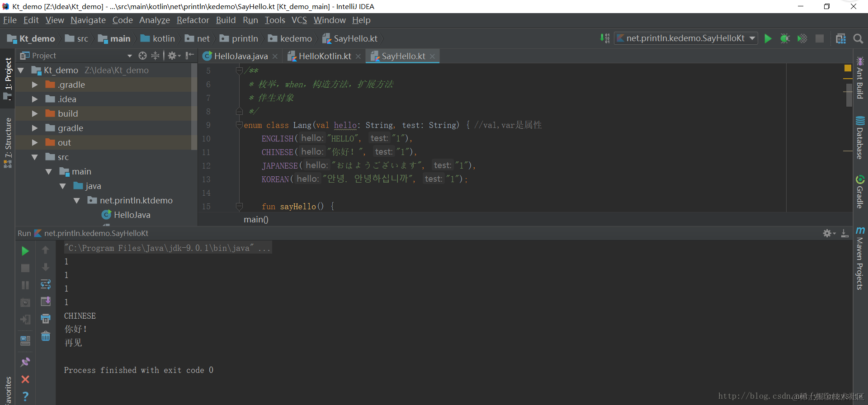
Task: Collapse the net.println.ktdemo package
Action: point(77,200)
